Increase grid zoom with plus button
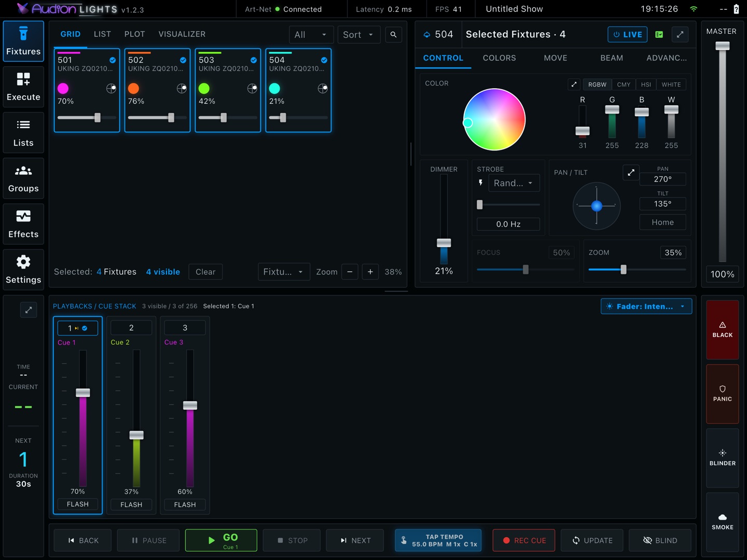This screenshot has height=560, width=747. (x=370, y=272)
